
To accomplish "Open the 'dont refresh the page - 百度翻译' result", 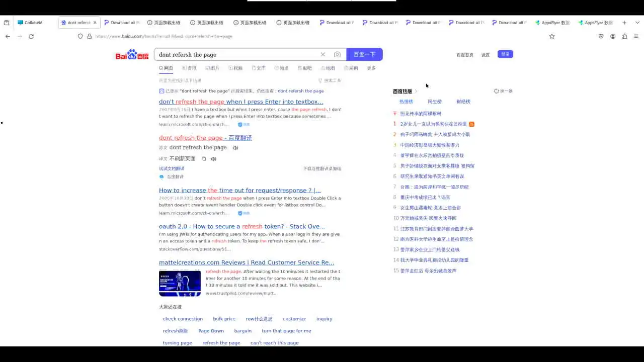I will [x=205, y=138].
